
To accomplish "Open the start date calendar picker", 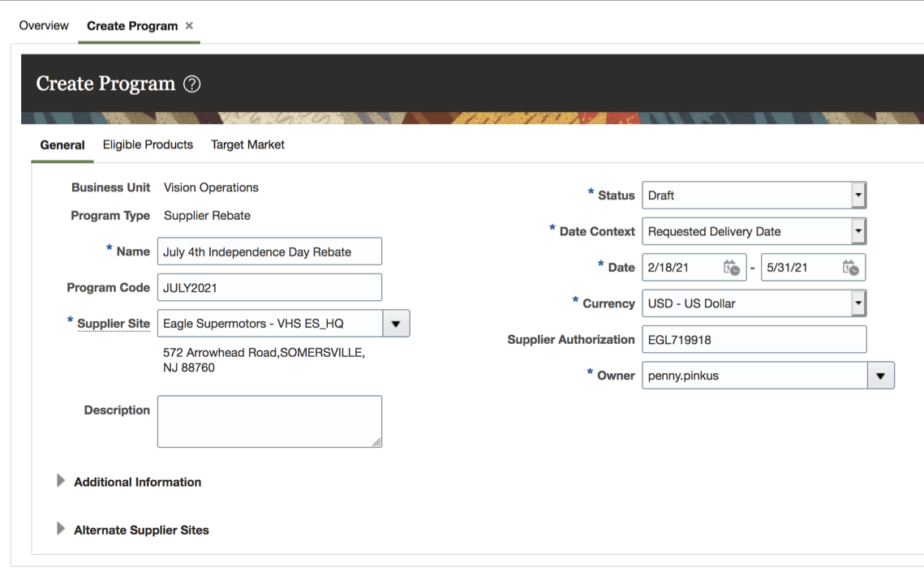I will [731, 268].
